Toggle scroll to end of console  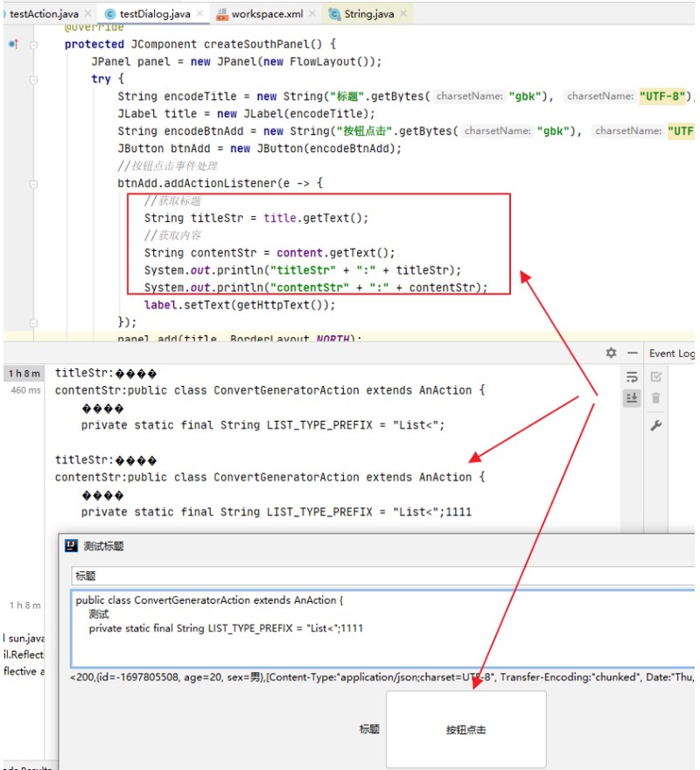click(632, 398)
